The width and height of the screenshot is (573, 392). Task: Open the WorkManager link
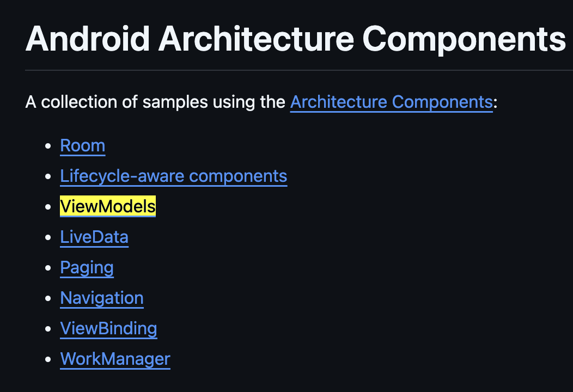tap(115, 359)
